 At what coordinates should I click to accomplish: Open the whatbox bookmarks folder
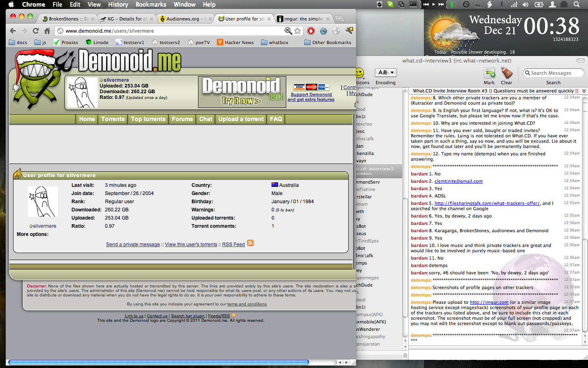point(274,43)
